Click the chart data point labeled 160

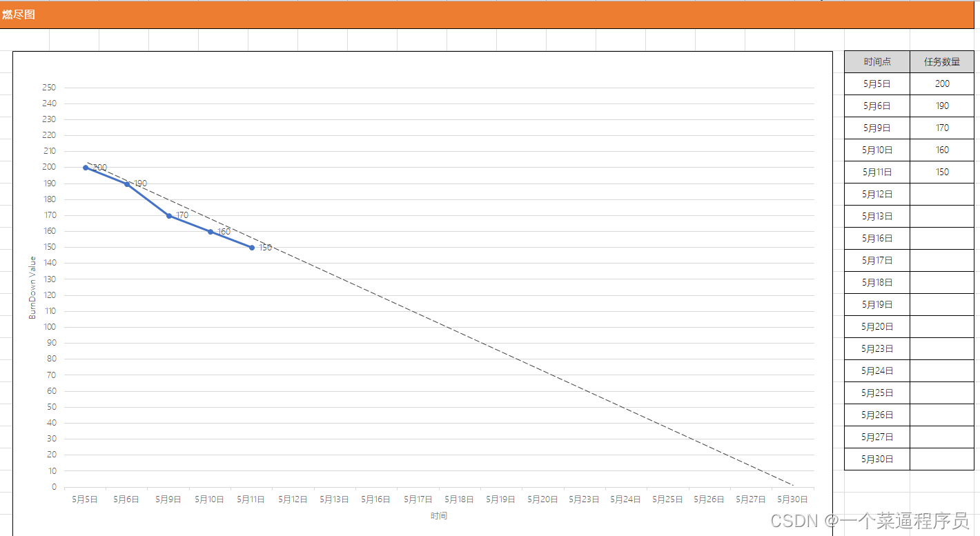[210, 232]
